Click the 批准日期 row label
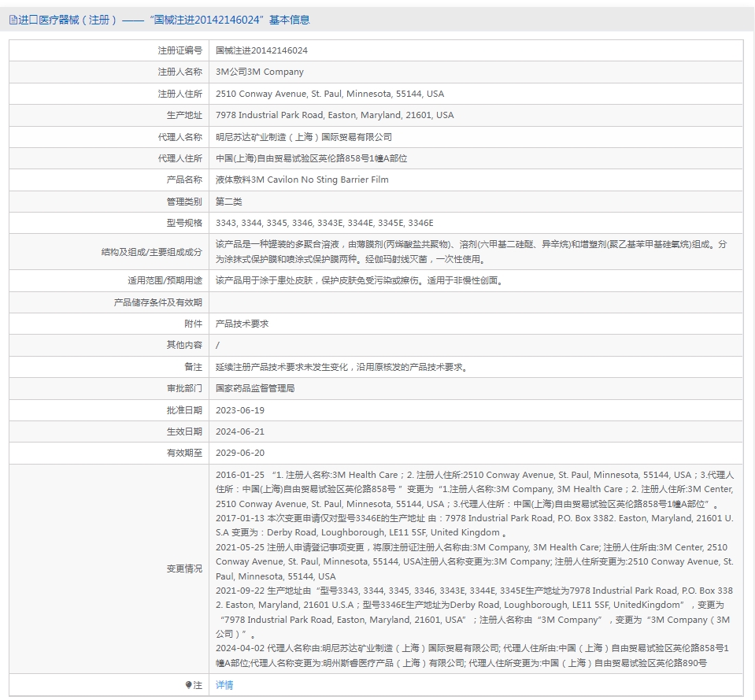The width and height of the screenshot is (755, 700). pos(184,411)
